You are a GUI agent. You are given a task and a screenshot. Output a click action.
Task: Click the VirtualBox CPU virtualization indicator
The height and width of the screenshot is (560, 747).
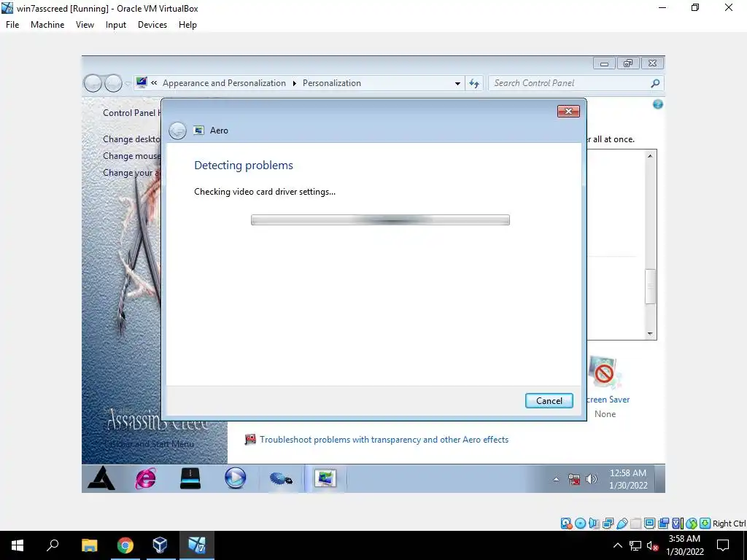pyautogui.click(x=678, y=524)
